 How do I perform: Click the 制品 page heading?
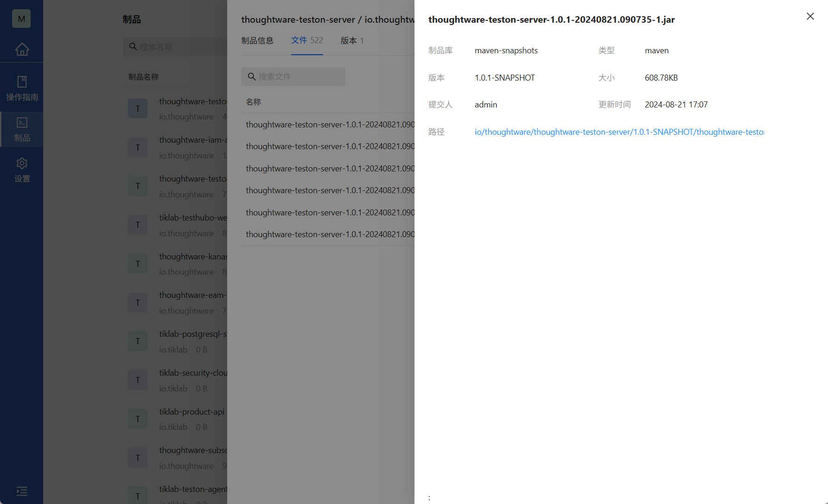pyautogui.click(x=132, y=19)
